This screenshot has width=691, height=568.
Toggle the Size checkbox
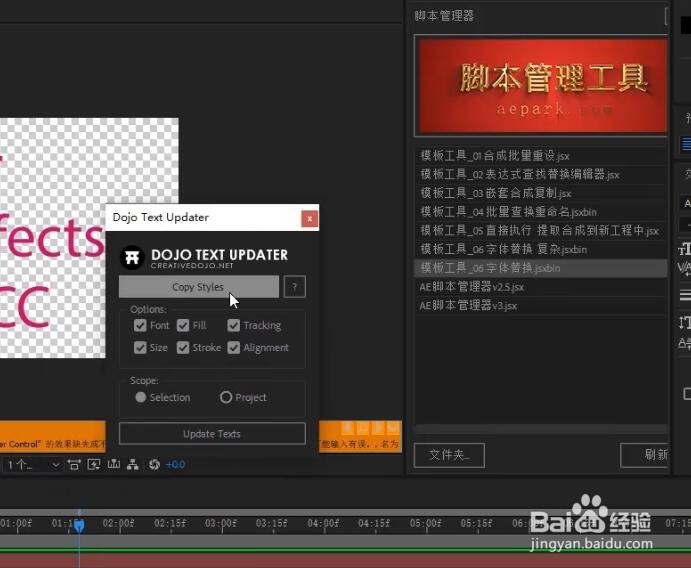140,348
